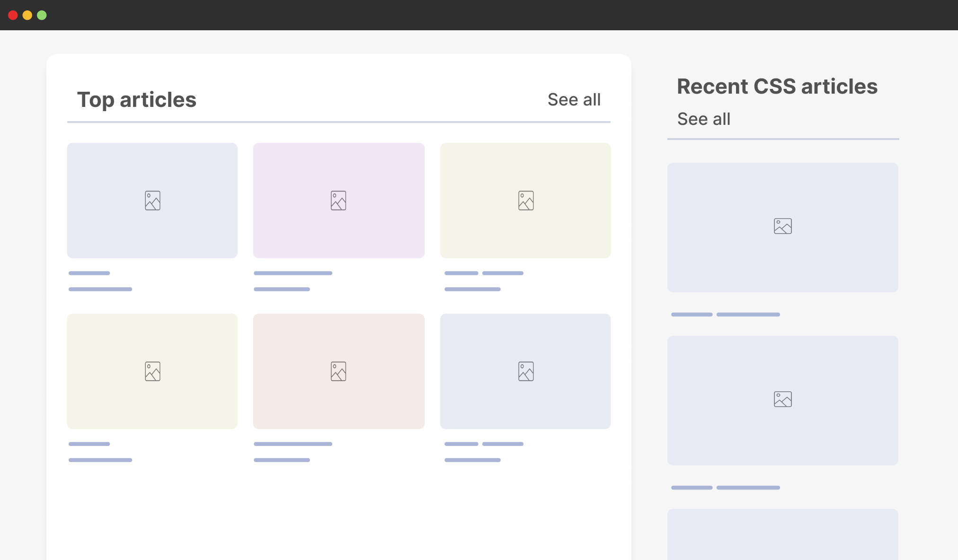Click image icon in first Recent CSS card
Viewport: 958px width, 560px height.
tap(783, 226)
